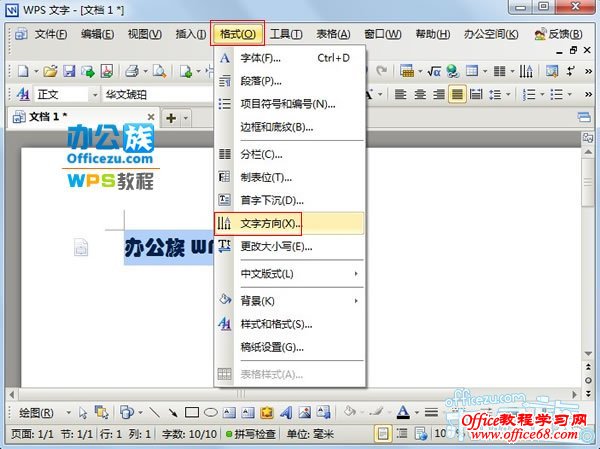Viewport: 600px width, 449px height.
Task: Click the hyperlink globe icon
Action: tap(453, 71)
